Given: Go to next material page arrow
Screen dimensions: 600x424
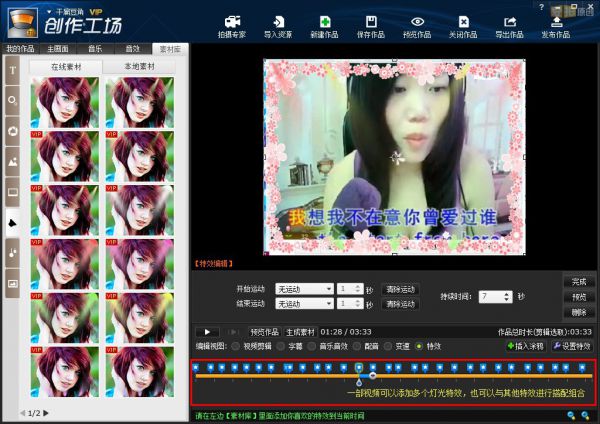Looking at the screenshot, I should pos(46,413).
